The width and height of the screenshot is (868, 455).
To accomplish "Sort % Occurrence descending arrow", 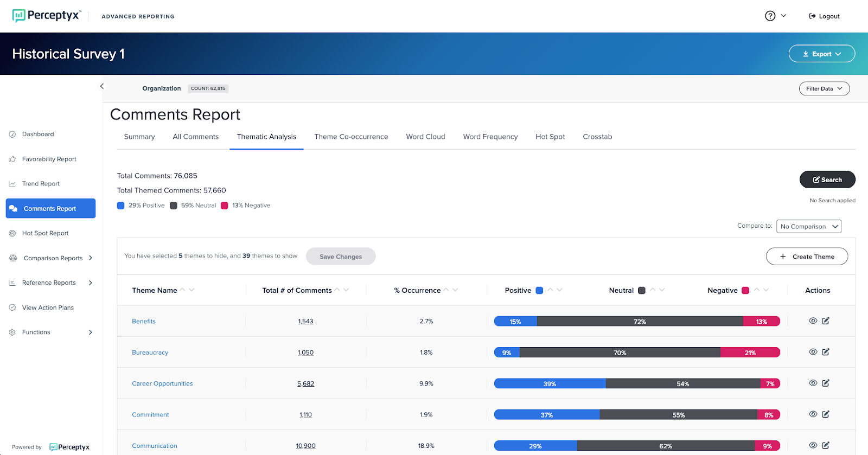I will 455,290.
